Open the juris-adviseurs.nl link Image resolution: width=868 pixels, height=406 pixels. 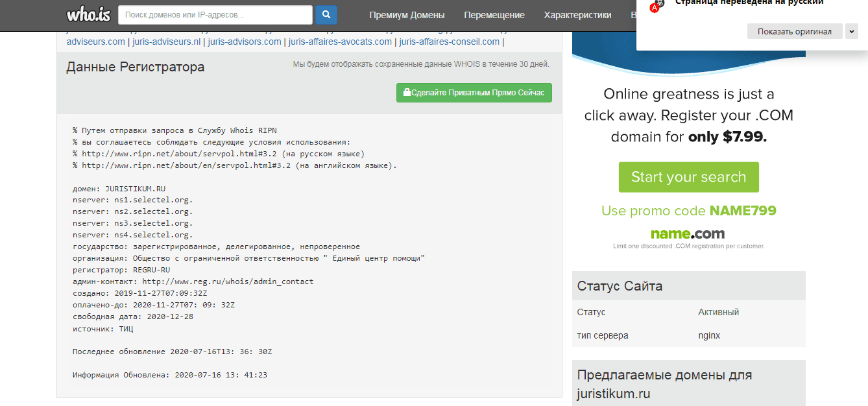pyautogui.click(x=167, y=42)
